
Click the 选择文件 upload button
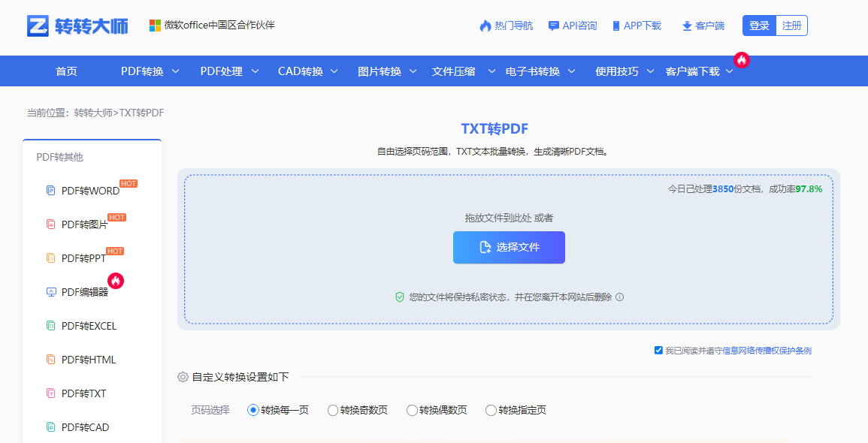[x=510, y=247]
